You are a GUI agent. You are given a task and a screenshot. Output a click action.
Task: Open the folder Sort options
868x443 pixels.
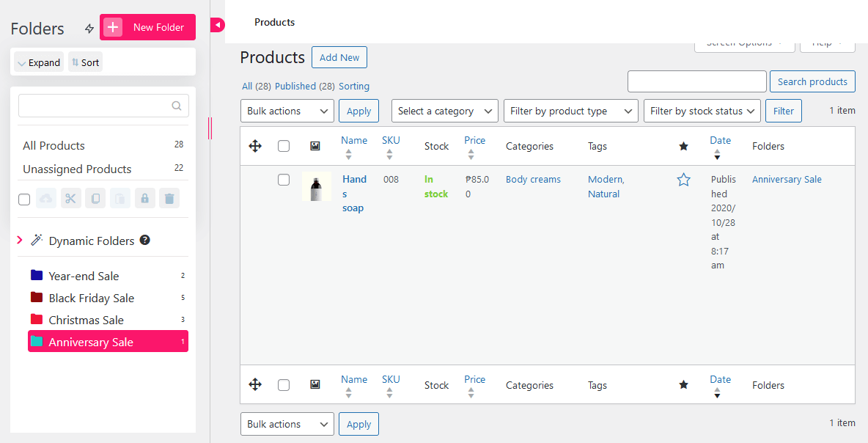coord(85,62)
